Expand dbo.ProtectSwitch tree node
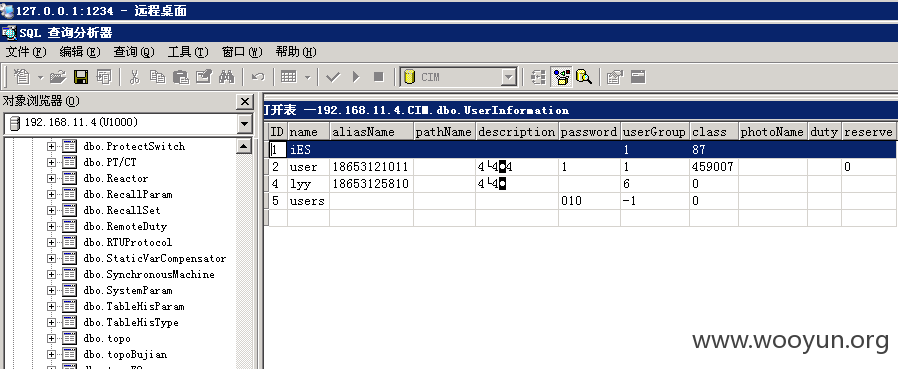This screenshot has height=369, width=898. (52, 146)
